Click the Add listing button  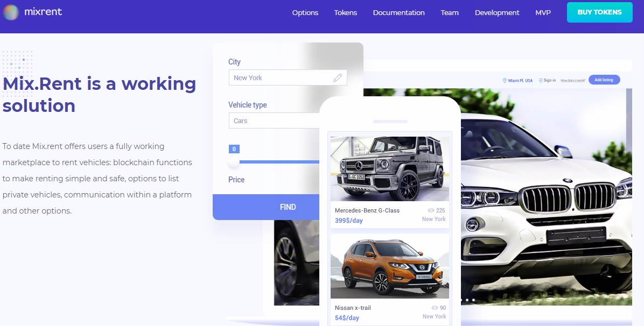[x=604, y=80]
